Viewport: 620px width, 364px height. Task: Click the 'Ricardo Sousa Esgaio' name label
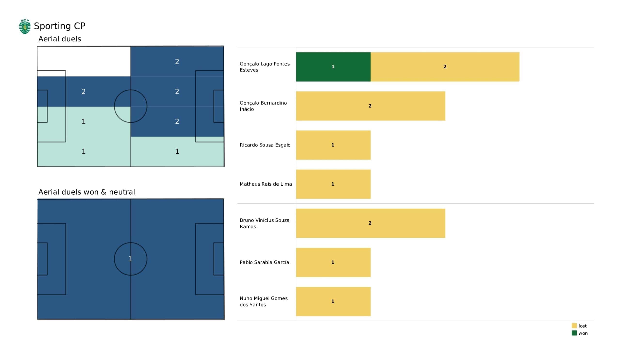265,145
